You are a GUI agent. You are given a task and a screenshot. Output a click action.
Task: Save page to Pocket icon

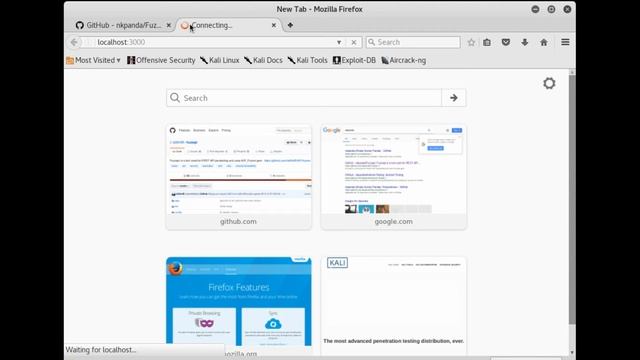(x=506, y=42)
